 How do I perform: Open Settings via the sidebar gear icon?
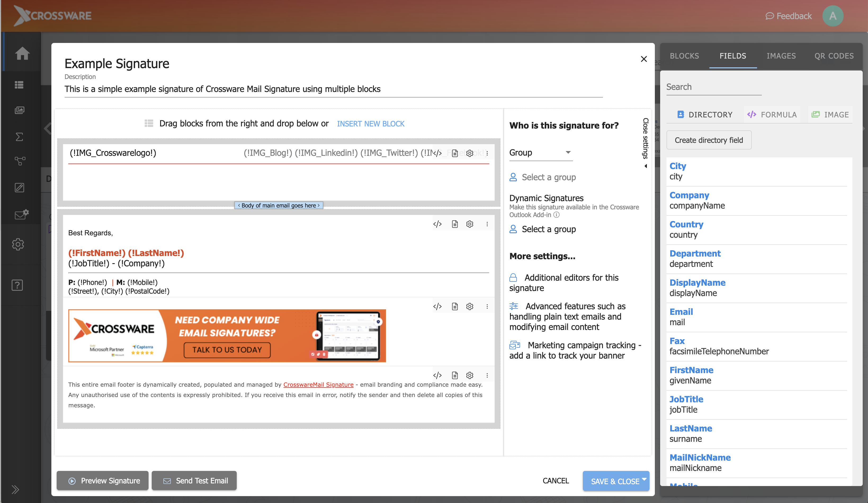(x=18, y=244)
